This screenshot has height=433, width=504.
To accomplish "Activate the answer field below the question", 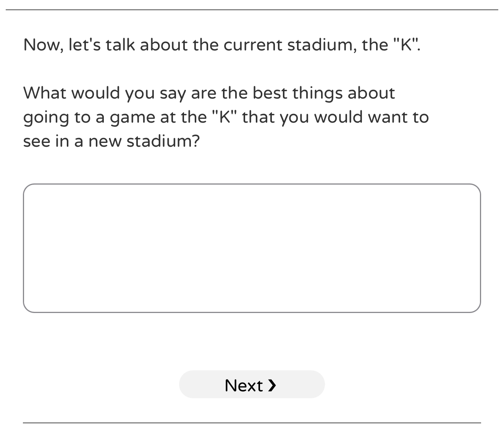I will point(252,248).
